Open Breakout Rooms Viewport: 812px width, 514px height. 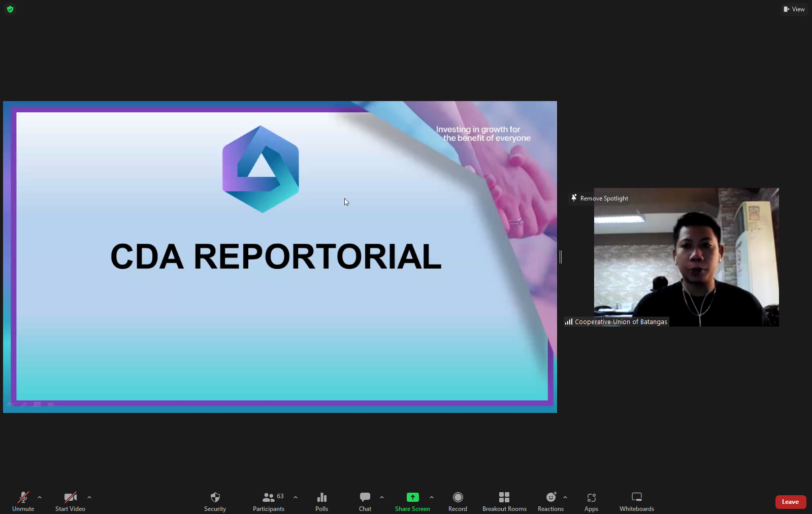click(504, 501)
